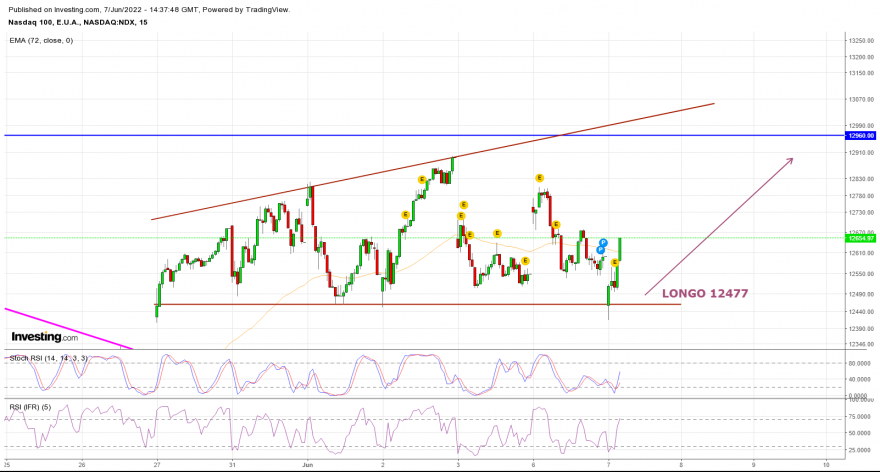Viewport: 880px width, 472px height.
Task: Click the 12730.00 price axis label
Action: click(x=861, y=212)
